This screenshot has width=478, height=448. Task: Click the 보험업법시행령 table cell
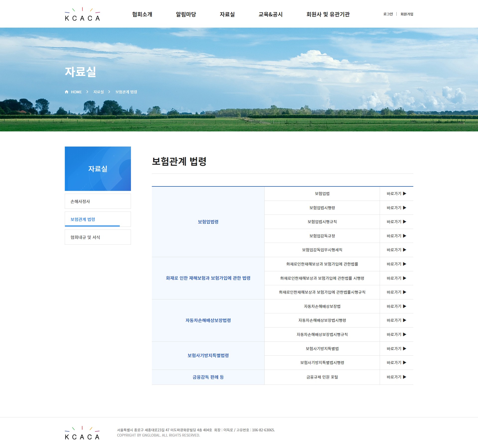322,208
